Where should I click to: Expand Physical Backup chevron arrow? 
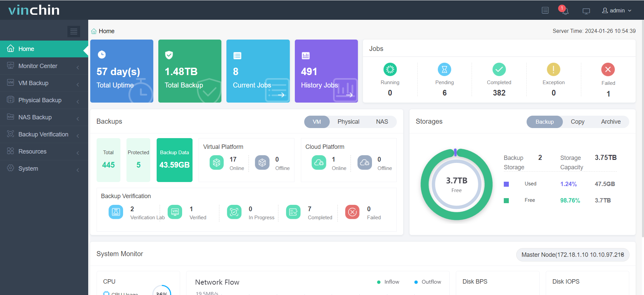coord(78,102)
